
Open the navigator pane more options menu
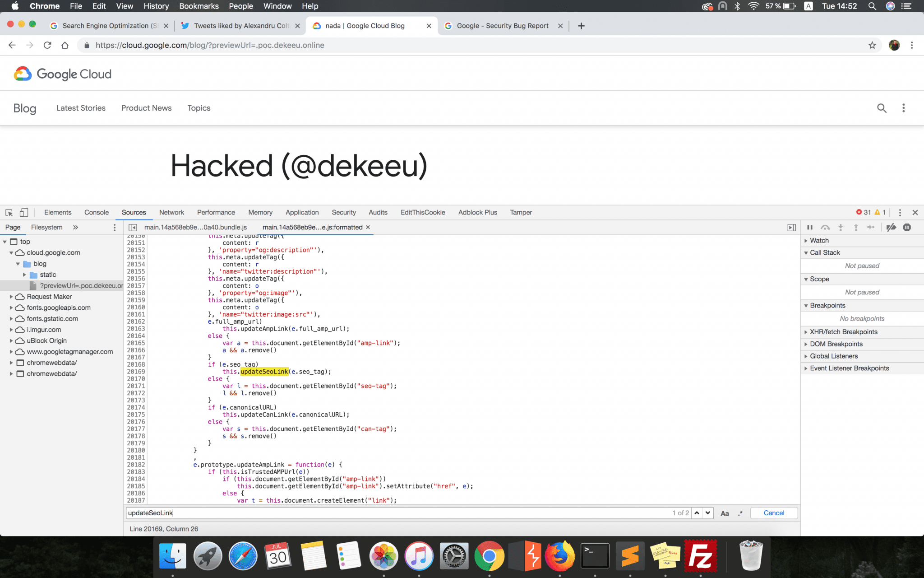click(x=115, y=227)
